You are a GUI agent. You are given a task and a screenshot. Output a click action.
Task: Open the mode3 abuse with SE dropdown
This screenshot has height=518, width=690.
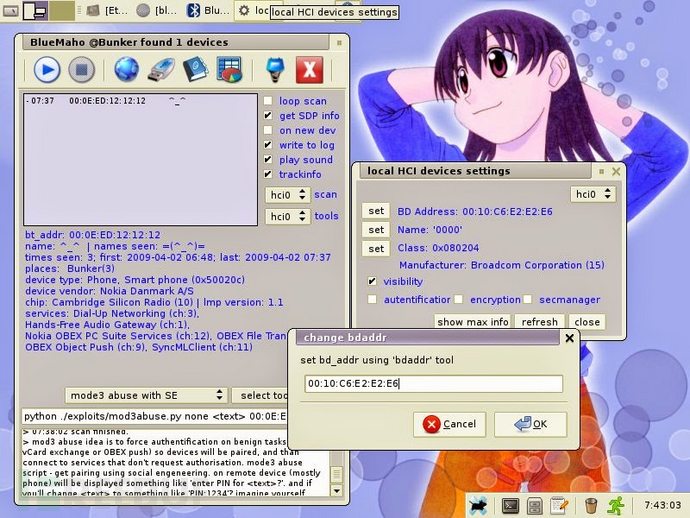(x=146, y=395)
